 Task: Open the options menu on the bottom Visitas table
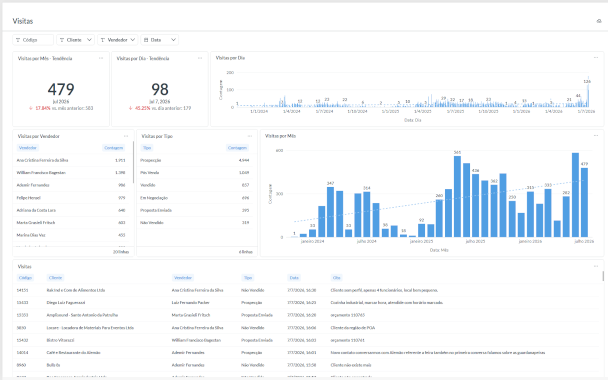pos(596,266)
